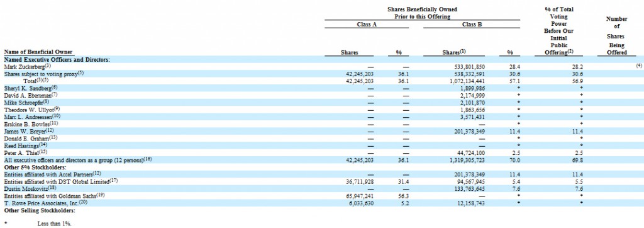This screenshot has width=644, height=228.
Task: Click the Sheryl K. Sandberg name
Action: [x=31, y=88]
